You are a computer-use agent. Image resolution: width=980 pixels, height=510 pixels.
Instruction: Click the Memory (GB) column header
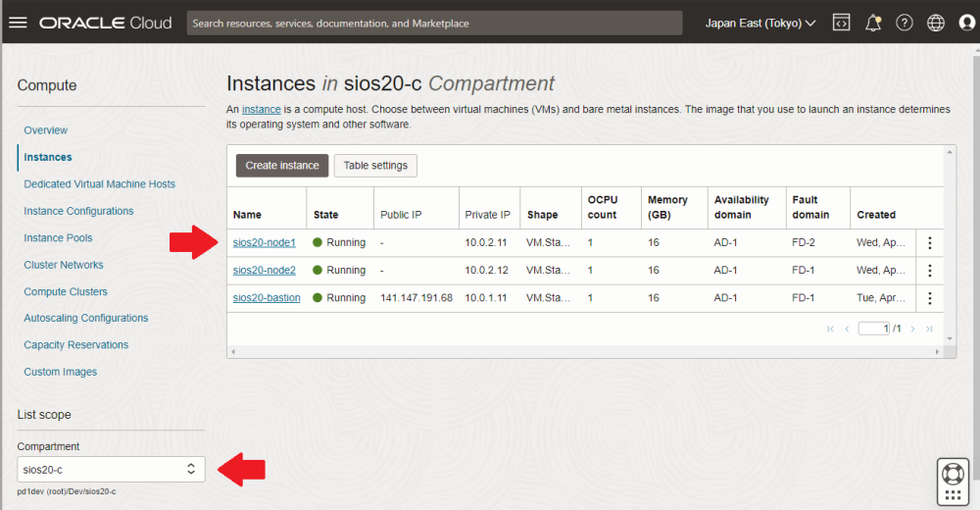[x=667, y=207]
